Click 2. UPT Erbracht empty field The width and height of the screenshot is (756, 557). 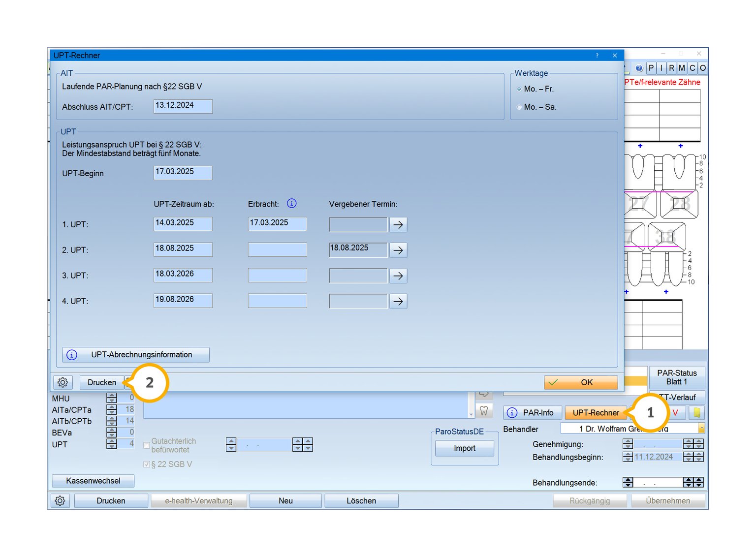(278, 249)
